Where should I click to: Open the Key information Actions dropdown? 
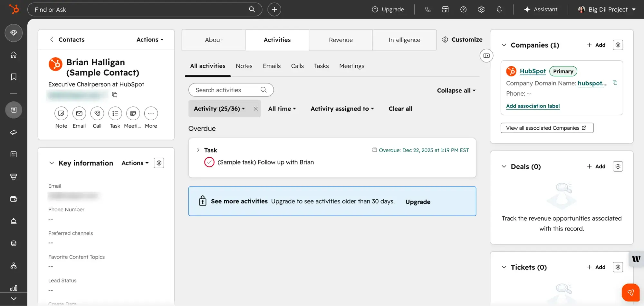[135, 163]
